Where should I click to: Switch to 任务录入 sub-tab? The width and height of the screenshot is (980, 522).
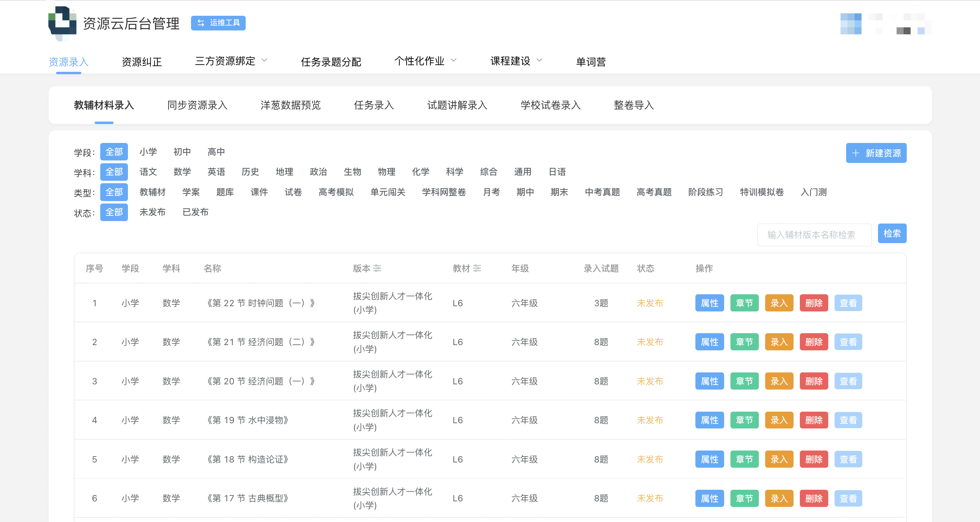374,105
